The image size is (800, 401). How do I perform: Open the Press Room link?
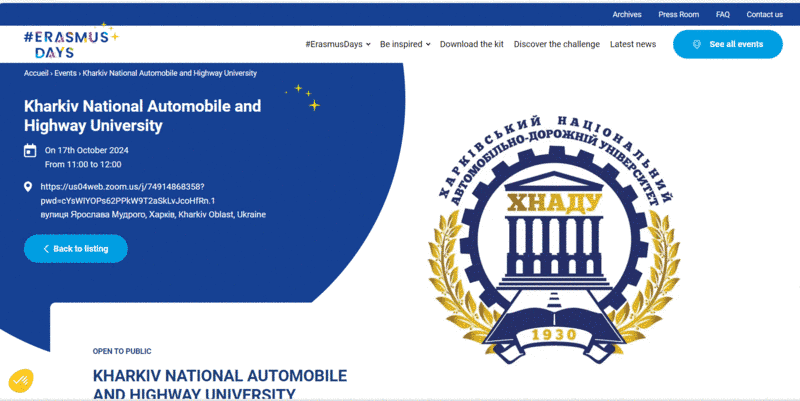pos(679,14)
